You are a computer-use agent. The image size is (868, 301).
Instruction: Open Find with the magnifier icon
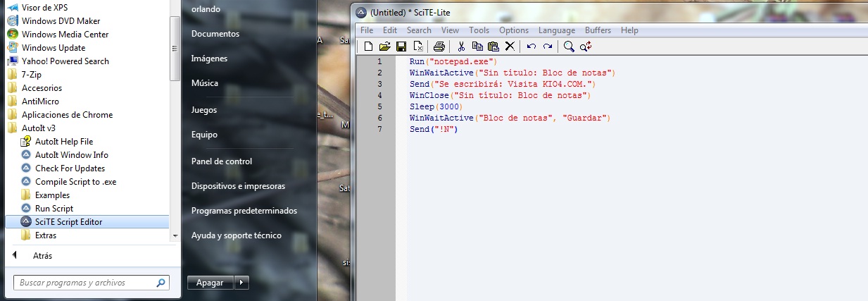point(569,47)
